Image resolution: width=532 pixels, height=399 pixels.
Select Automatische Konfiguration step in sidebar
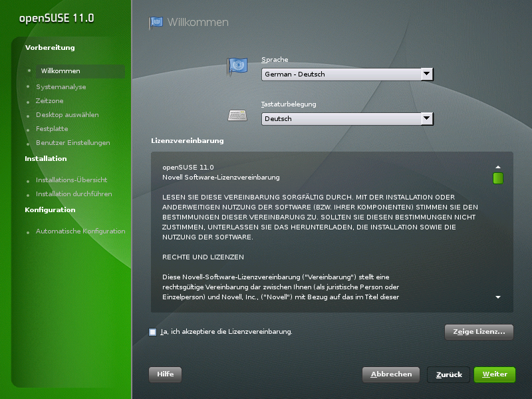point(80,231)
